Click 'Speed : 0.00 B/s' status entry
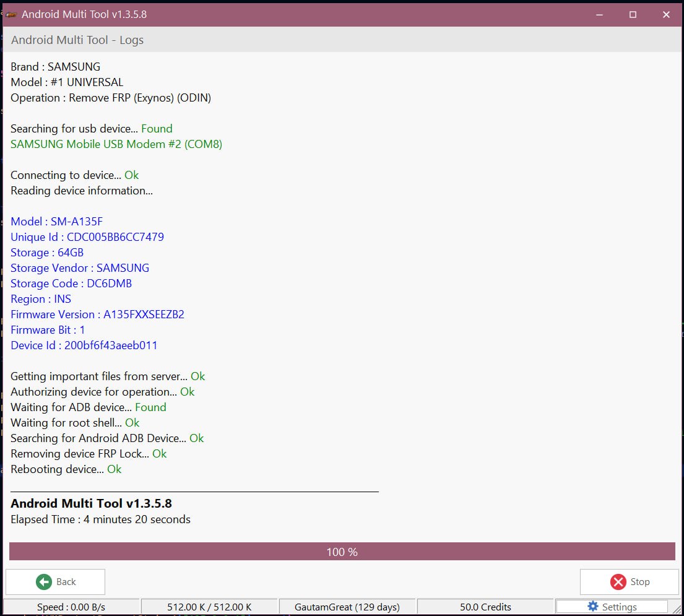The width and height of the screenshot is (684, 616). tap(71, 607)
